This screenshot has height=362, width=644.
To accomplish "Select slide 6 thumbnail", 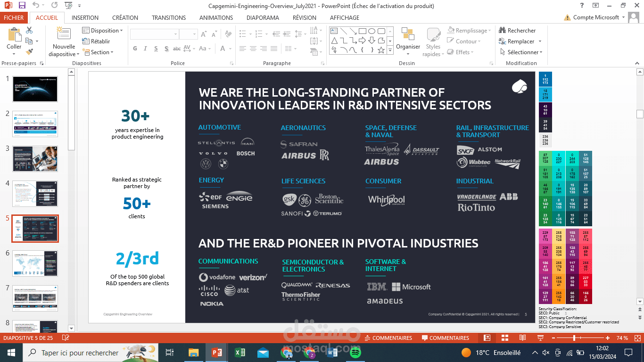I will [x=35, y=263].
